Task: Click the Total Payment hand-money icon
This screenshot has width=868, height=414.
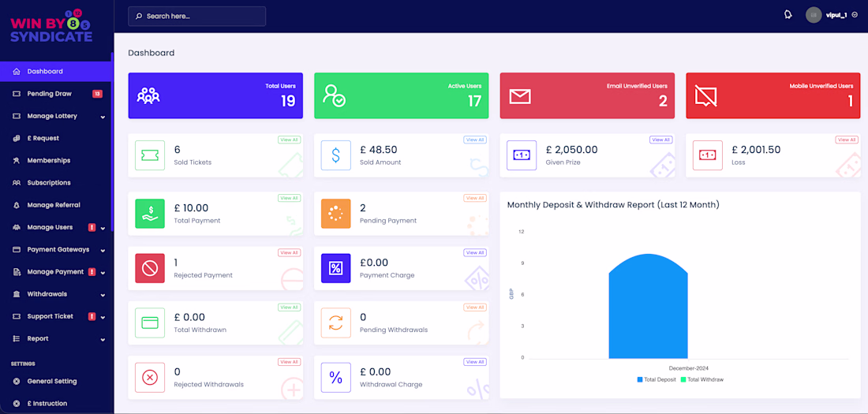Action: click(x=149, y=214)
